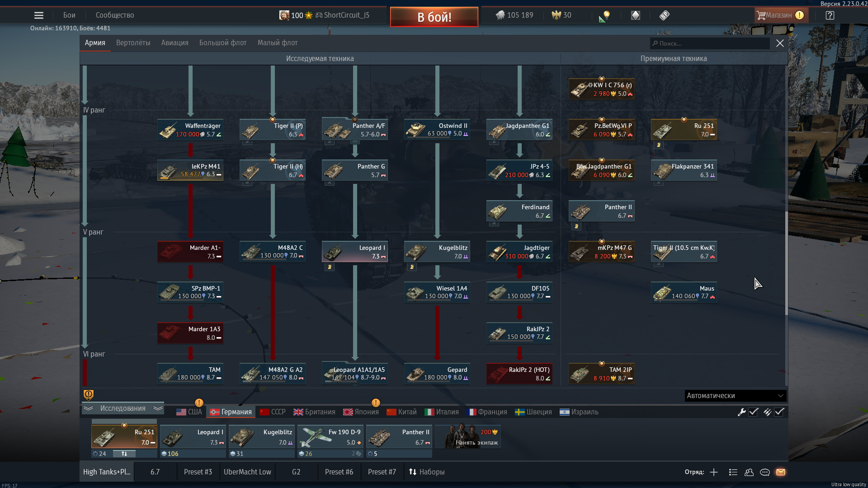This screenshot has width=868, height=488.
Task: Select the G2 preset
Action: [296, 472]
